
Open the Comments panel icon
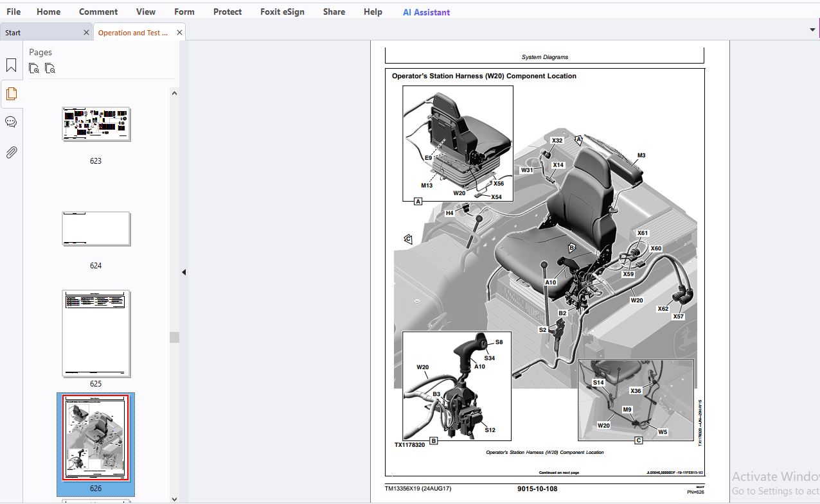click(11, 122)
